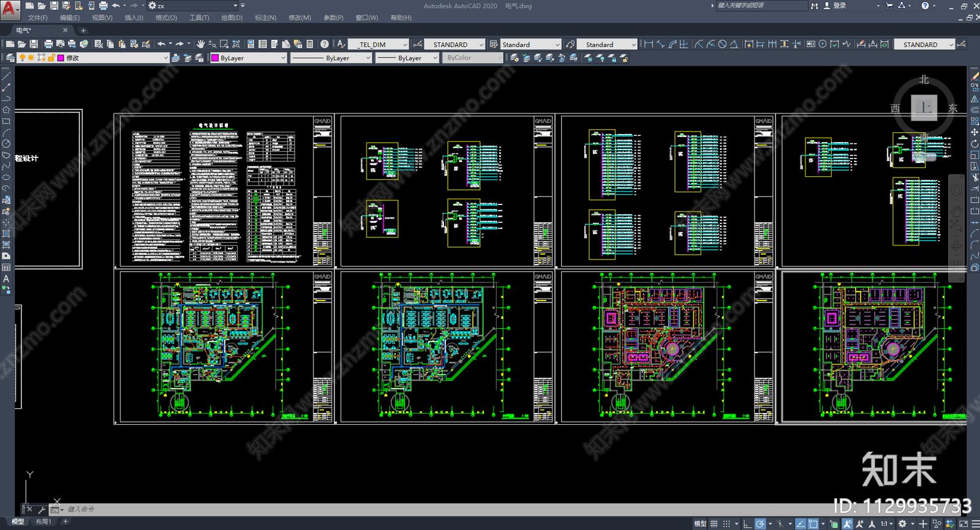Open the 标注(N) menu
The height and width of the screenshot is (530, 980).
265,18
